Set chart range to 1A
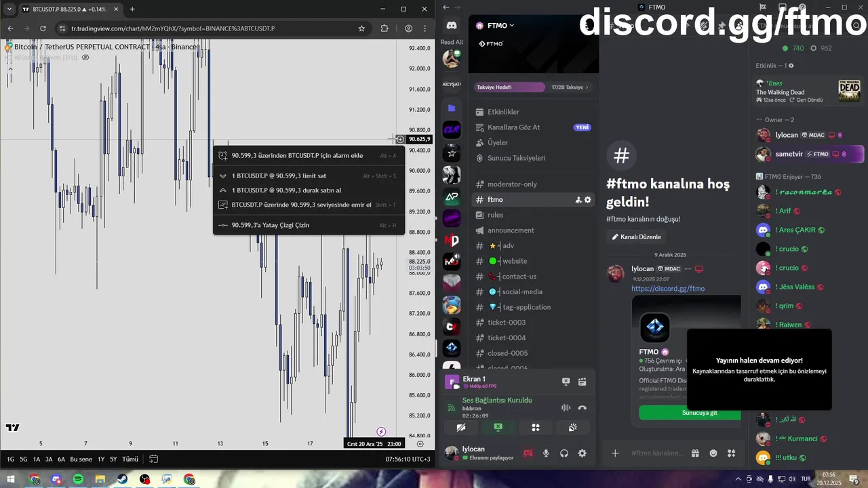This screenshot has height=488, width=868. [x=37, y=460]
